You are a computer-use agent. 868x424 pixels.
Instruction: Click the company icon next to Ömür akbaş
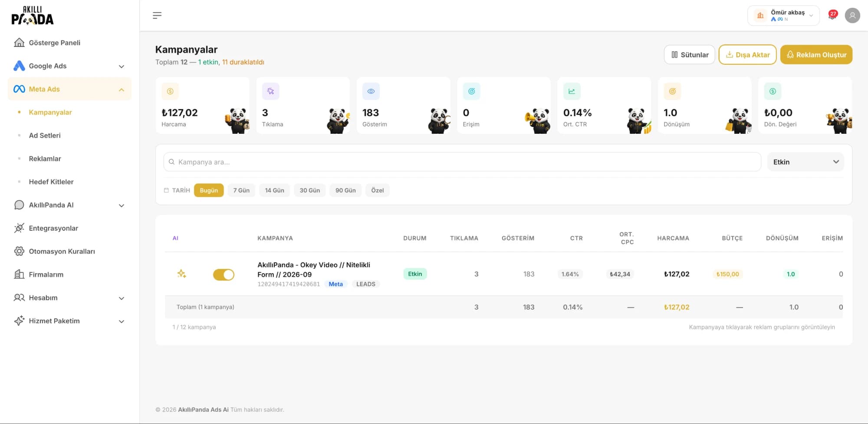pyautogui.click(x=760, y=16)
